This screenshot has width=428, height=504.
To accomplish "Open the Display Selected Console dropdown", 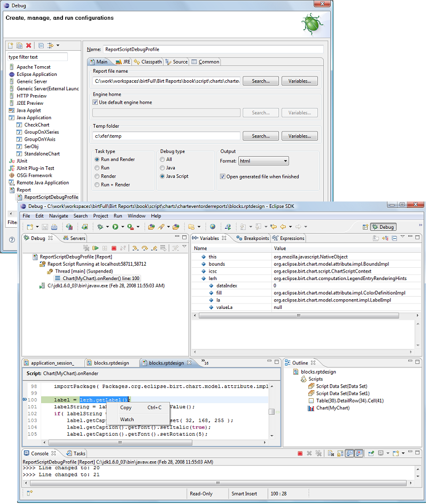I will 388,453.
